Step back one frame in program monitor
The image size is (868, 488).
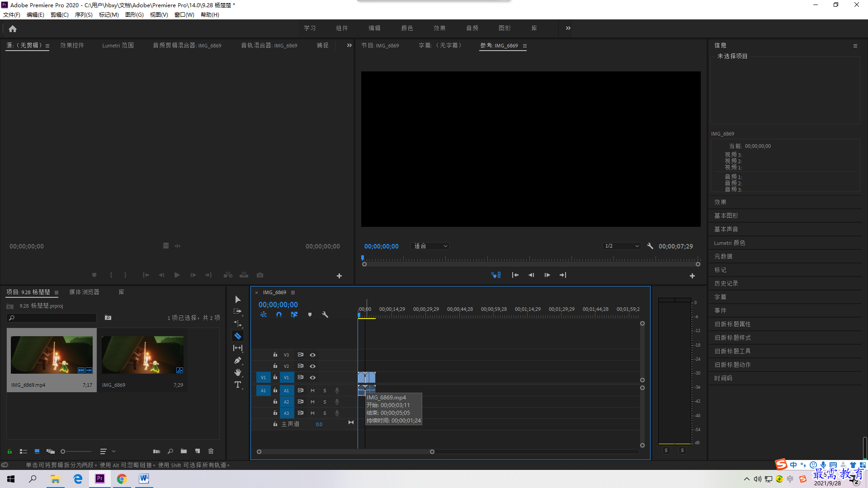(531, 275)
